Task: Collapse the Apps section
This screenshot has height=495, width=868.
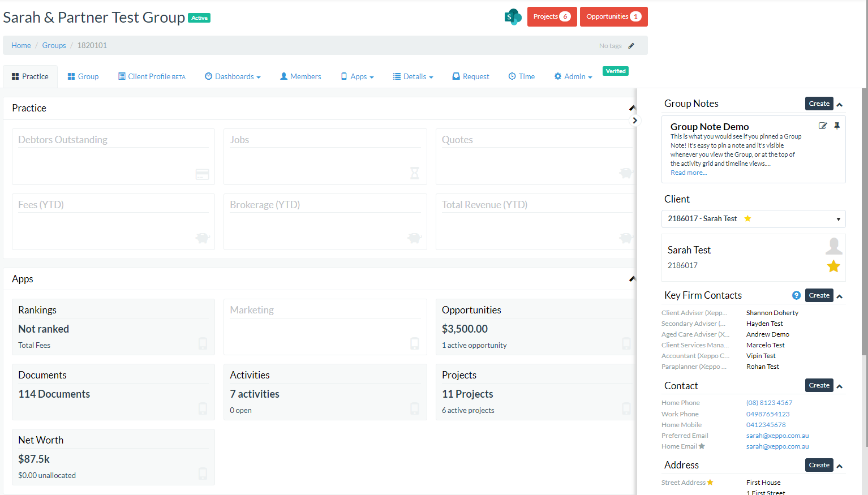Action: (x=632, y=279)
